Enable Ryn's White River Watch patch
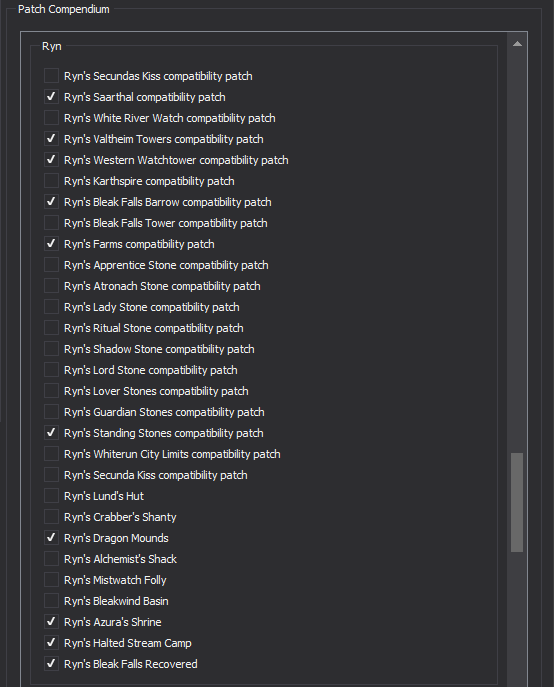Image resolution: width=554 pixels, height=687 pixels. [51, 118]
